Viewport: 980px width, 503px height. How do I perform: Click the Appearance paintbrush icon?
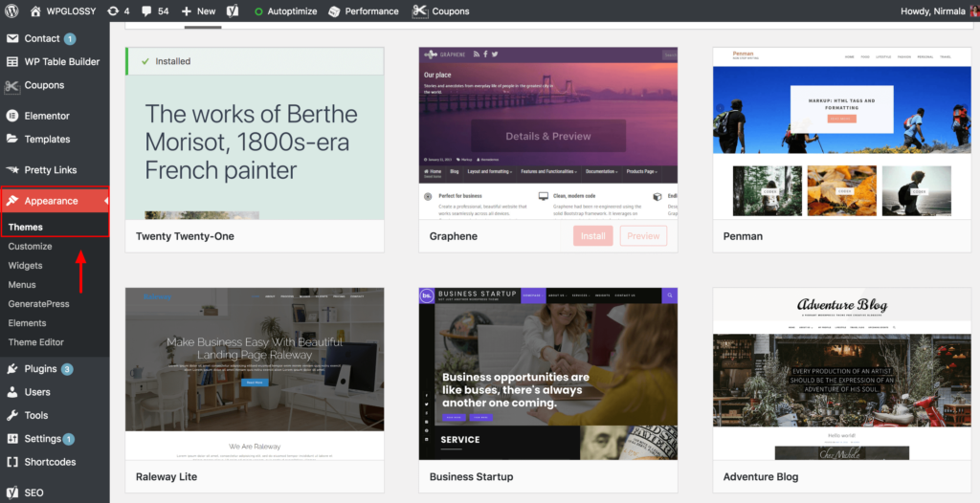coord(11,201)
